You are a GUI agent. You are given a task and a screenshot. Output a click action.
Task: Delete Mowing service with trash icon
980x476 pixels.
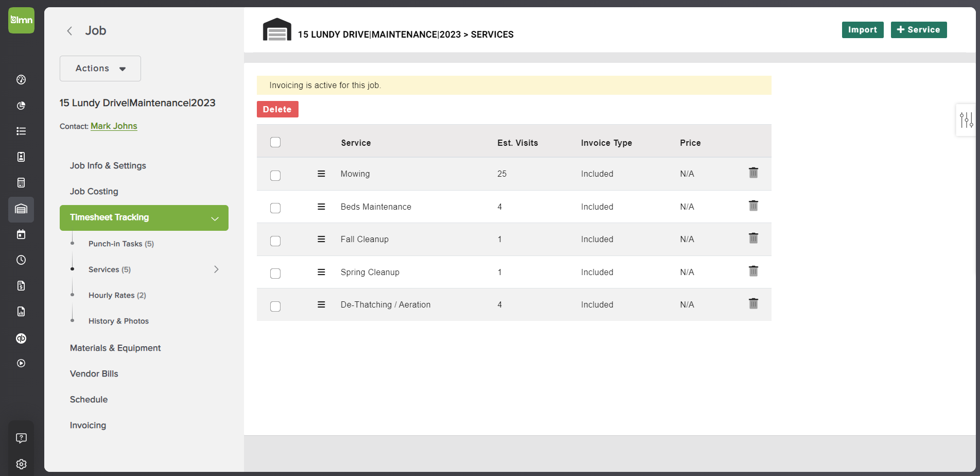[754, 173]
